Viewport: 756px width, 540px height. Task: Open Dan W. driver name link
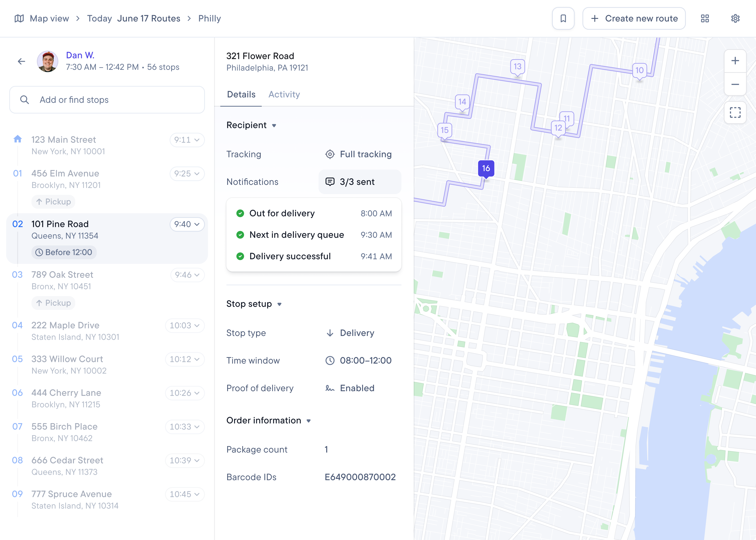tap(80, 55)
